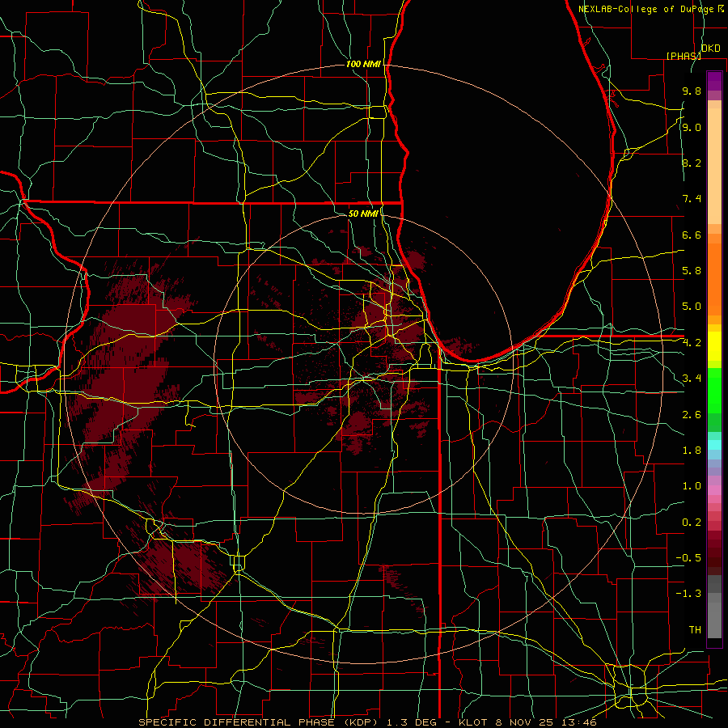
Task: Click the "[PHAS]" label above the color bar
Action: pyautogui.click(x=684, y=56)
